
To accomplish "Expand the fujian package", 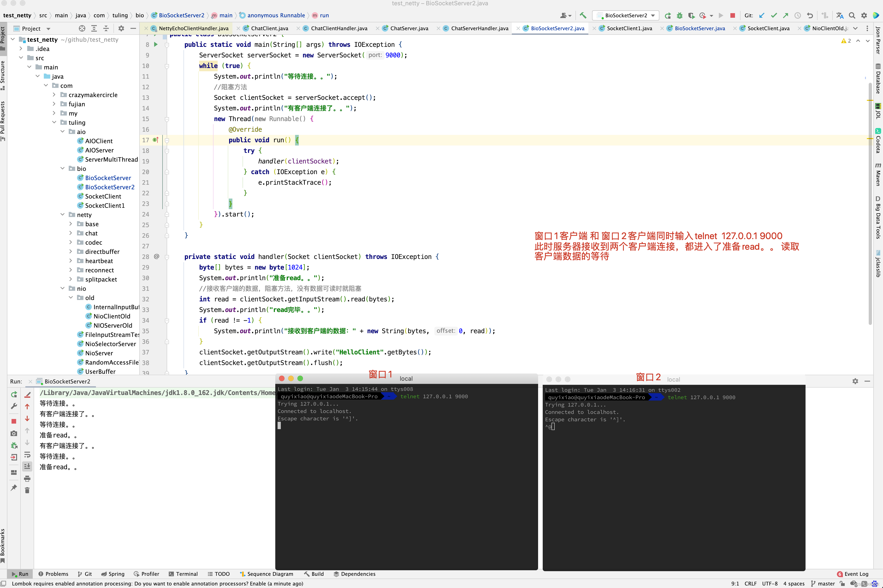I will tap(54, 104).
